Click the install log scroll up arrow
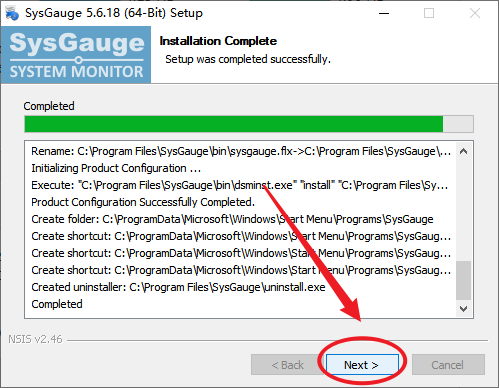This screenshot has width=499, height=388. pos(463,151)
